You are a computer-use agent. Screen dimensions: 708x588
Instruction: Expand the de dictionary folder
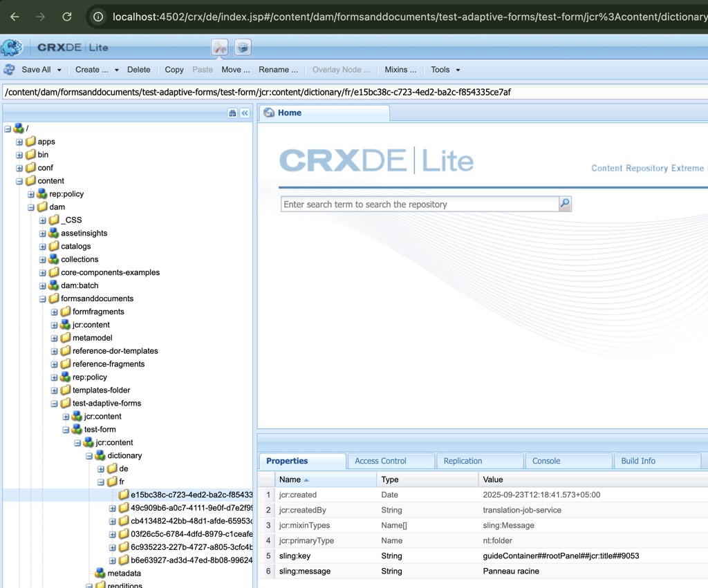point(101,468)
